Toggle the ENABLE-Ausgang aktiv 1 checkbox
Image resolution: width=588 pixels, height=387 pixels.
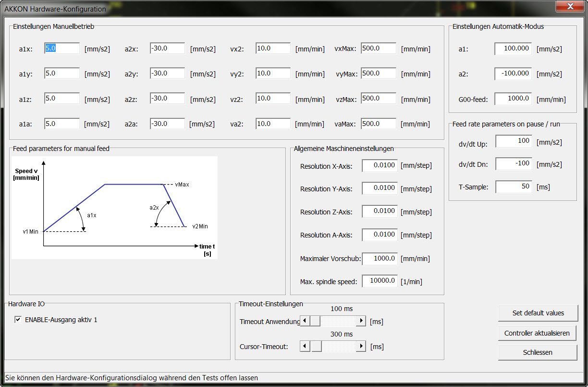[x=18, y=320]
